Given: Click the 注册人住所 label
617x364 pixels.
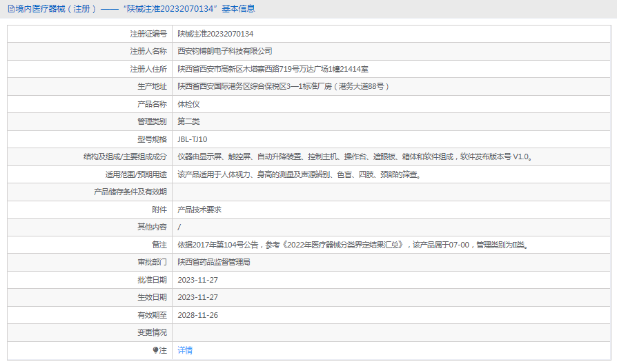Looking at the screenshot, I should pos(148,69).
